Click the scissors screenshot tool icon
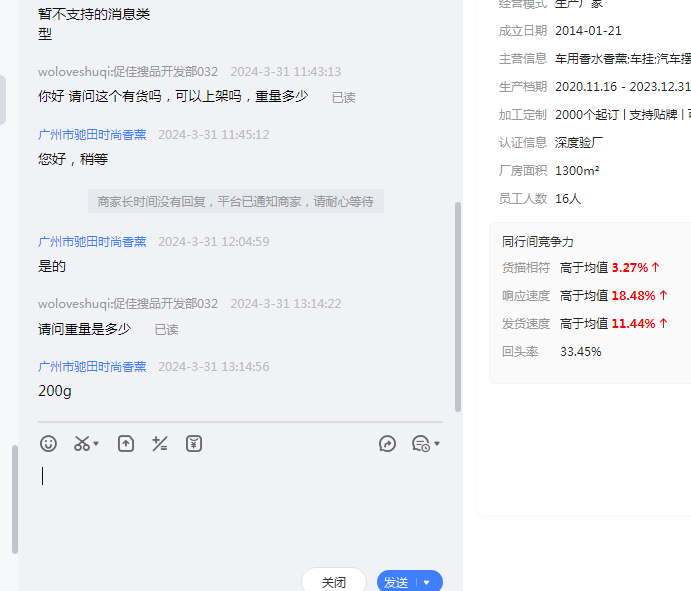Image resolution: width=691 pixels, height=591 pixels. 82,443
